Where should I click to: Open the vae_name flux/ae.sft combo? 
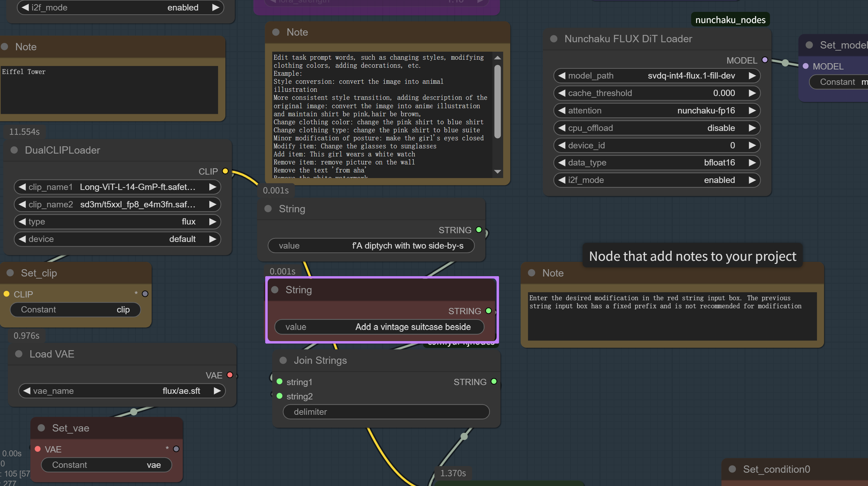[122, 391]
